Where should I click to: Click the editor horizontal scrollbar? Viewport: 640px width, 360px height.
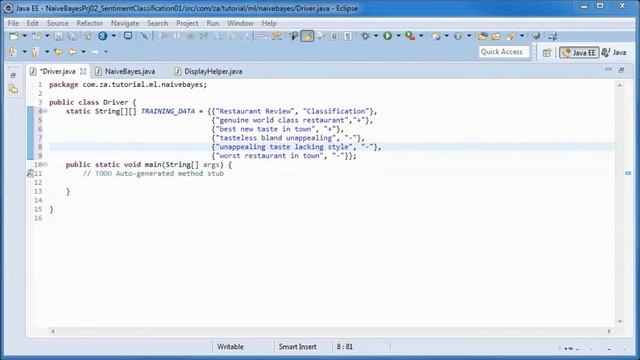tap(331, 331)
